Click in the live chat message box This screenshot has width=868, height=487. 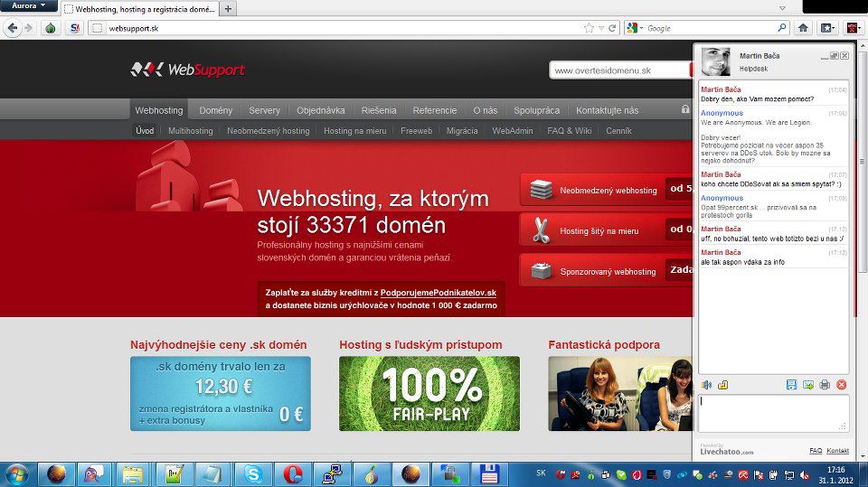773,414
